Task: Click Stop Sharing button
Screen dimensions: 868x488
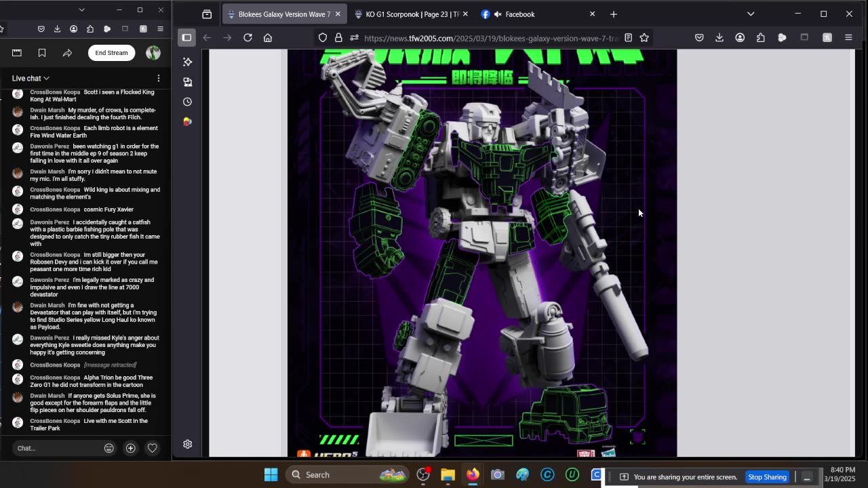Action: tap(767, 477)
